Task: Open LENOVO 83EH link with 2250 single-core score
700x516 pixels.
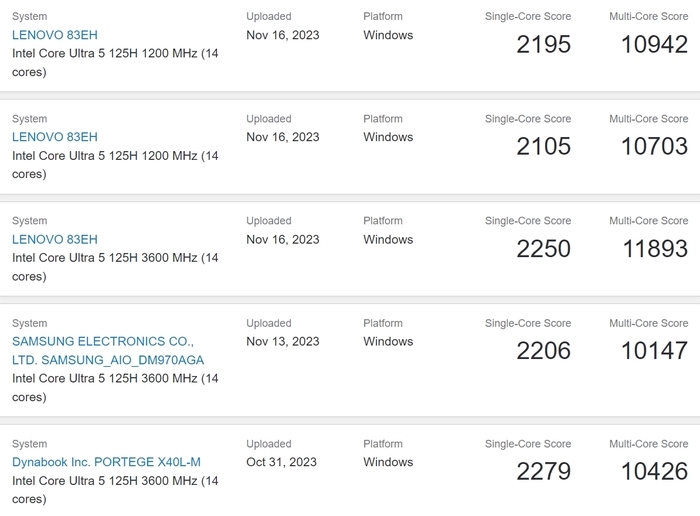Action: pyautogui.click(x=55, y=239)
